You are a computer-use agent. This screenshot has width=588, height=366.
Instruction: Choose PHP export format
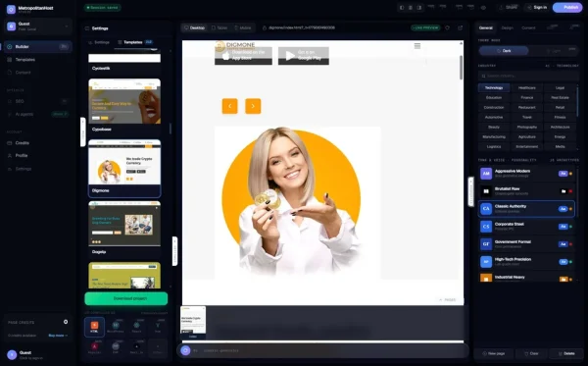click(116, 348)
